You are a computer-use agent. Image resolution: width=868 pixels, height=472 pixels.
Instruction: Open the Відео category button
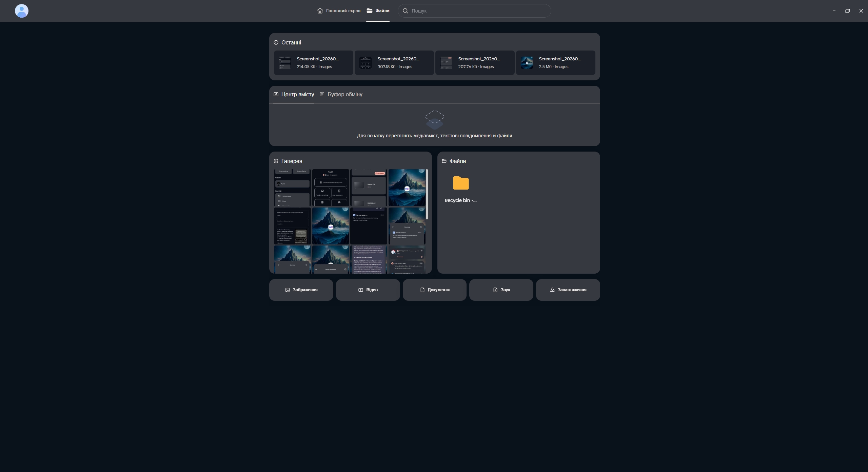click(368, 290)
